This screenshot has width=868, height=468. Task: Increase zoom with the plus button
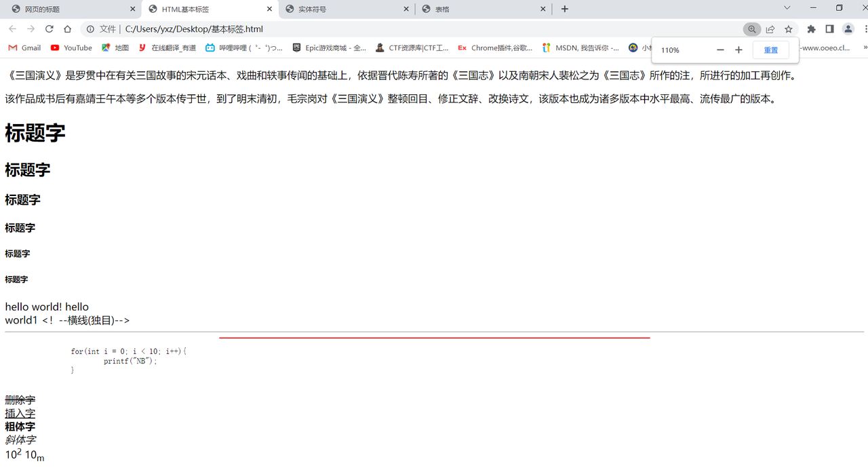click(x=738, y=50)
